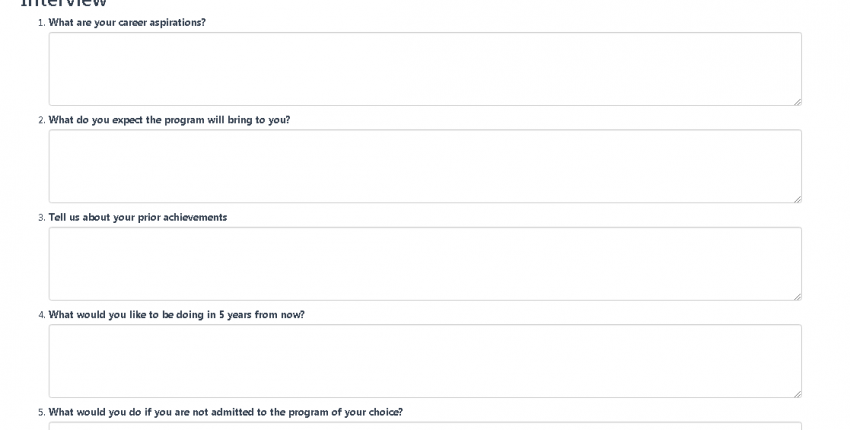Viewport: 850px width, 430px height.
Task: Click 'What do you expect the program' label
Action: click(170, 120)
